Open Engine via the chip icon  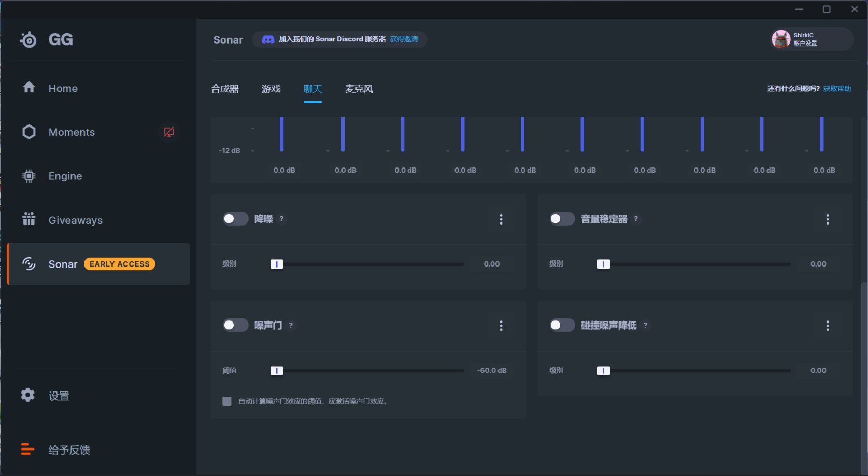click(x=29, y=176)
